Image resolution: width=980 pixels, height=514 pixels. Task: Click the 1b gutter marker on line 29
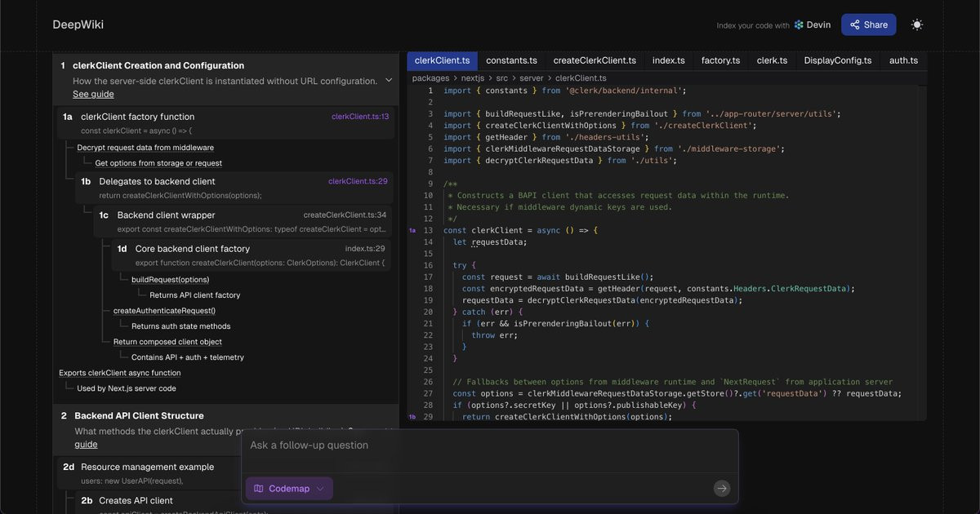(x=412, y=417)
